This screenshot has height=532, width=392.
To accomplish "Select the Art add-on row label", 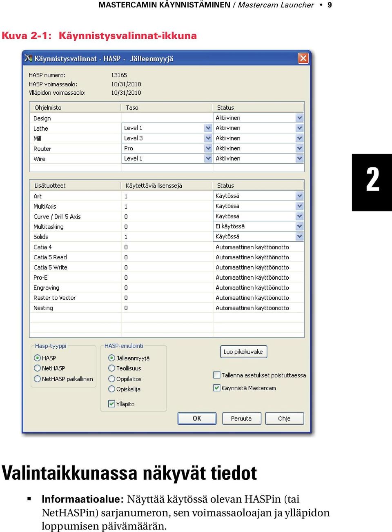I will pos(38,196).
